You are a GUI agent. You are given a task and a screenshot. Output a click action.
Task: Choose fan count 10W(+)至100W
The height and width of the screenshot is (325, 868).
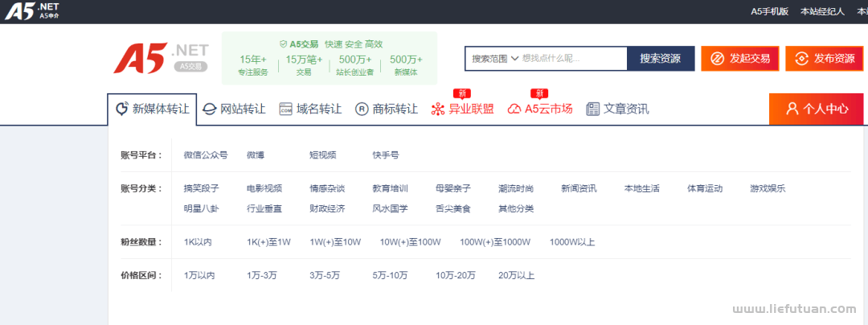click(x=410, y=242)
